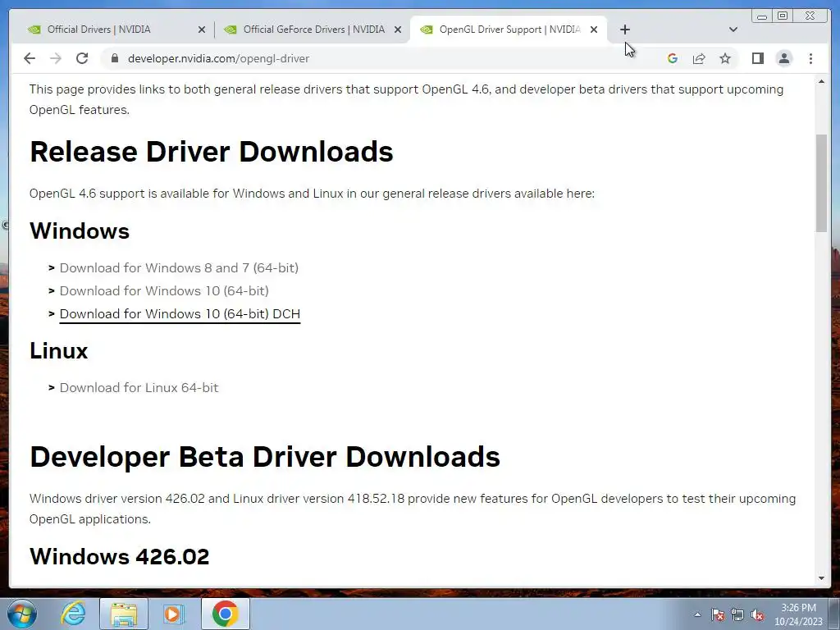The height and width of the screenshot is (630, 840).
Task: Launch Internet Explorer from taskbar
Action: (73, 614)
